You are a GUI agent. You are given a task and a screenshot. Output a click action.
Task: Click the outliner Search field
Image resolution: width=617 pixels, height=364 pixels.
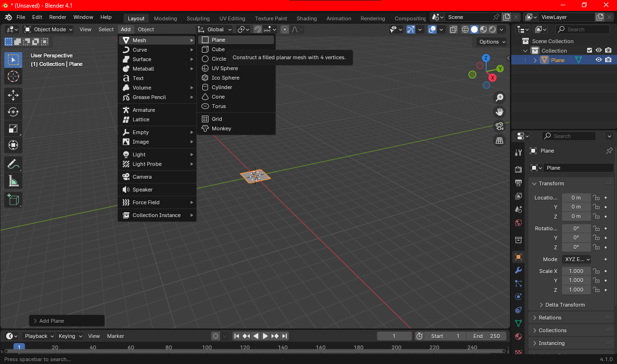click(x=583, y=29)
